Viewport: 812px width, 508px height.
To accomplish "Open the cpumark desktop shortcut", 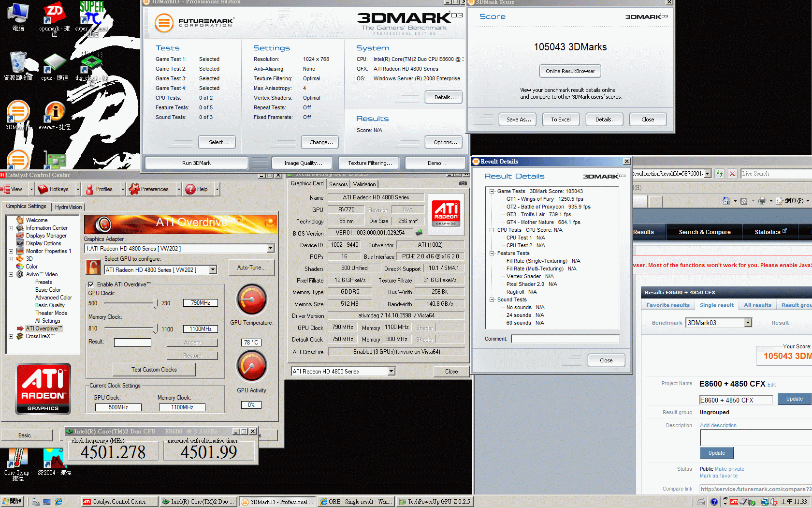I will [55, 18].
